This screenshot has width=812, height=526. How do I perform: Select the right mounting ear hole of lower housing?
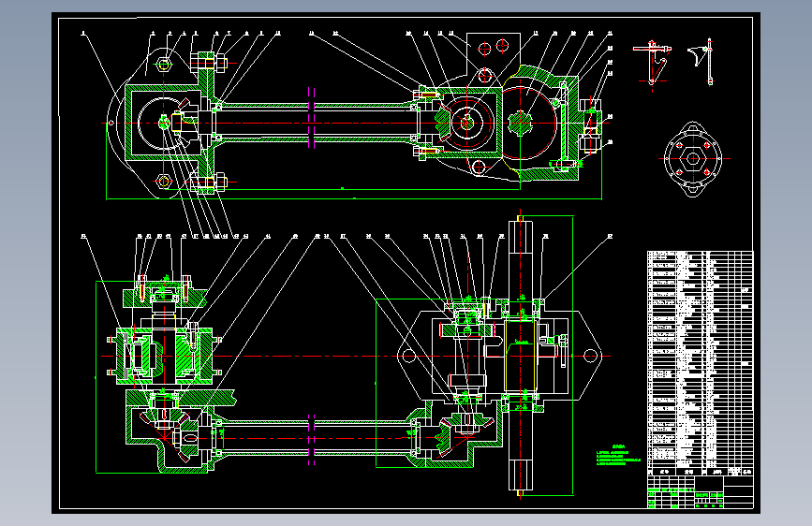[x=590, y=357]
